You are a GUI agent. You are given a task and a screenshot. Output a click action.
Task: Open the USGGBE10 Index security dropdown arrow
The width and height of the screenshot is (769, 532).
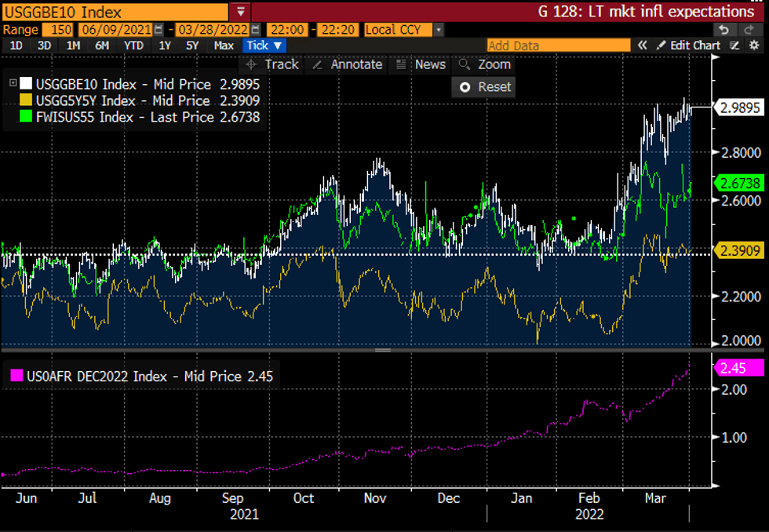tap(240, 12)
